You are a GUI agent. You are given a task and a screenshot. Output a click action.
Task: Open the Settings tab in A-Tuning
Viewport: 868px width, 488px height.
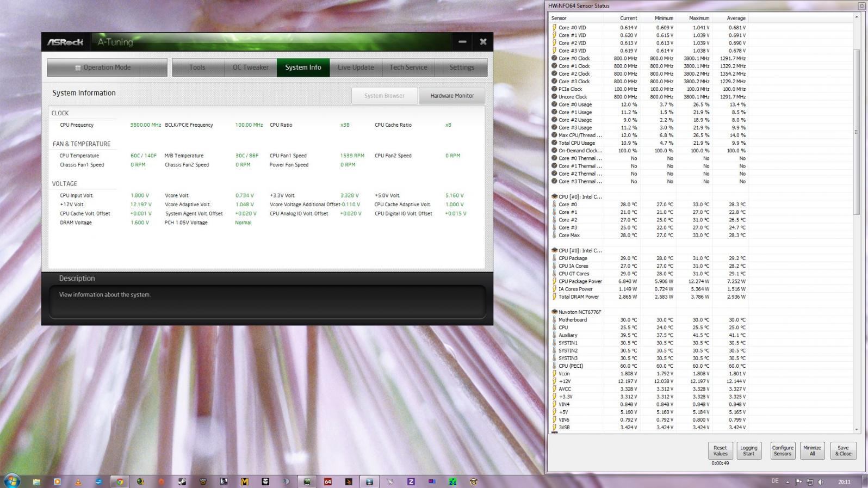click(462, 67)
